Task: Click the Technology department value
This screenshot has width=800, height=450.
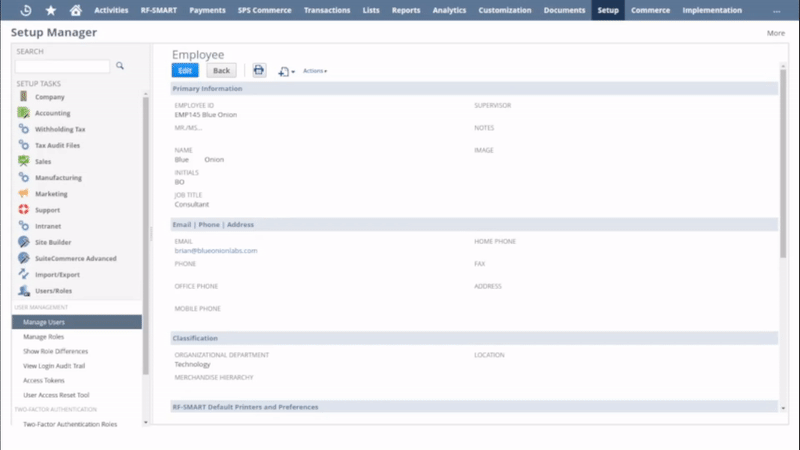Action: (192, 364)
